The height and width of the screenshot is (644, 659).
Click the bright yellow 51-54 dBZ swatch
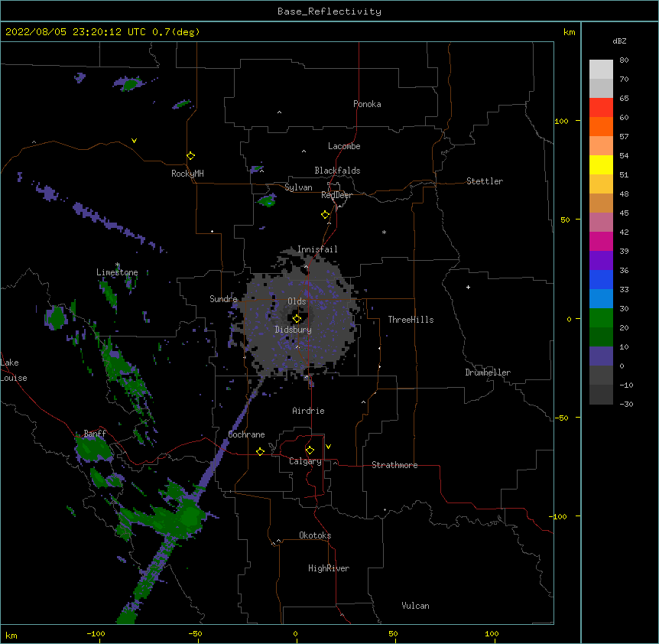click(x=601, y=164)
